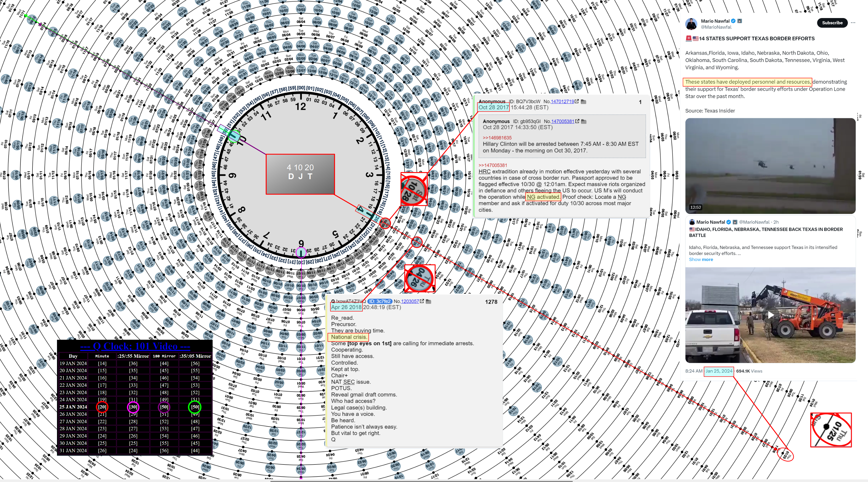Viewport: 868px width, 482px height.
Task: Click the Apr 26 2018 date on Q post
Action: (346, 307)
